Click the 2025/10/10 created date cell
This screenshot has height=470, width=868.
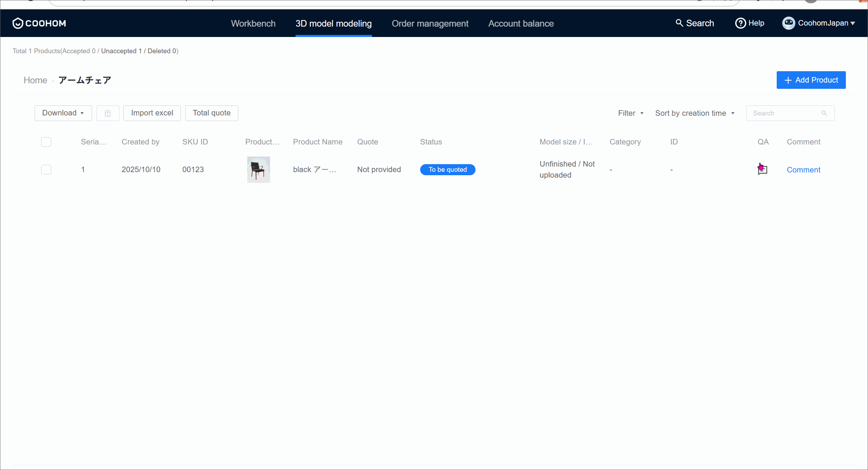point(141,169)
